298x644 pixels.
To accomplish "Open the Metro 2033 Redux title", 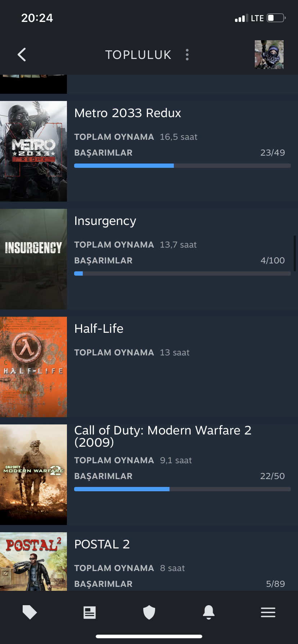I will pyautogui.click(x=128, y=113).
